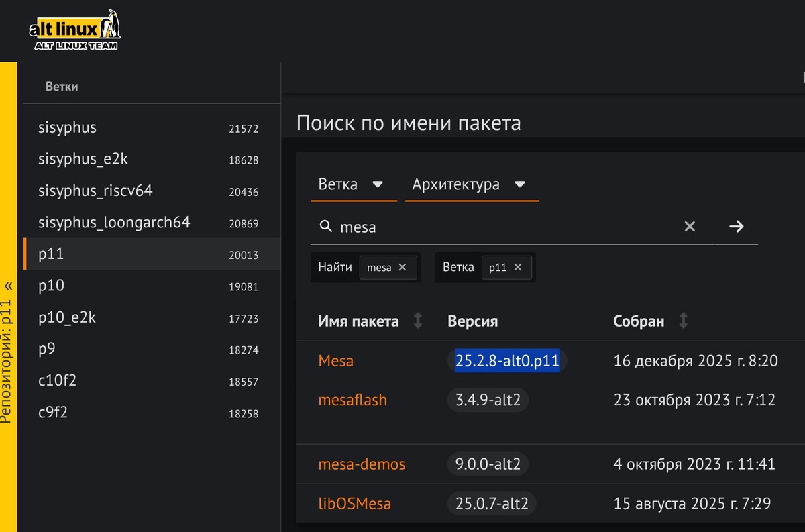Open the Ветка dropdown
Image resolution: width=805 pixels, height=532 pixels.
[x=352, y=184]
